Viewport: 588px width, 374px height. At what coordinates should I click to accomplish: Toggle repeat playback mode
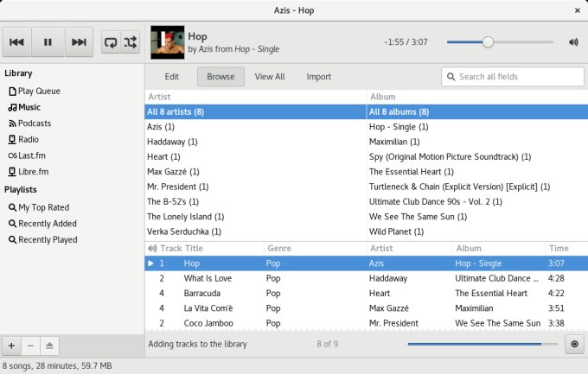click(x=111, y=41)
